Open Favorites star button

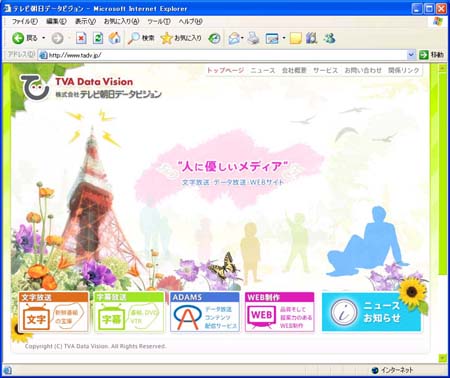(x=181, y=38)
